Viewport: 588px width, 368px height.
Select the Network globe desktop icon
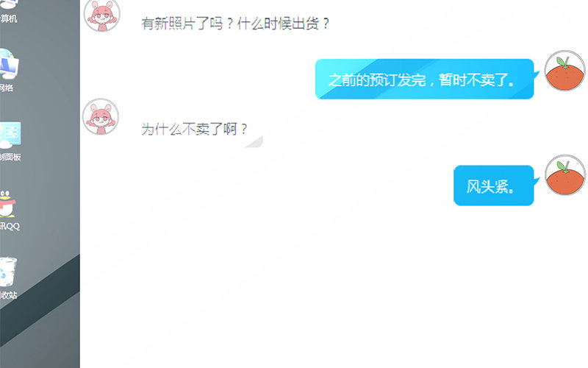[9, 64]
